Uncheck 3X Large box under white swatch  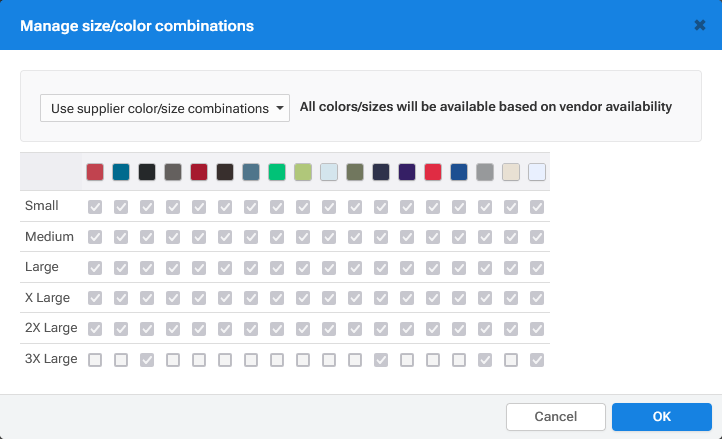(x=537, y=360)
